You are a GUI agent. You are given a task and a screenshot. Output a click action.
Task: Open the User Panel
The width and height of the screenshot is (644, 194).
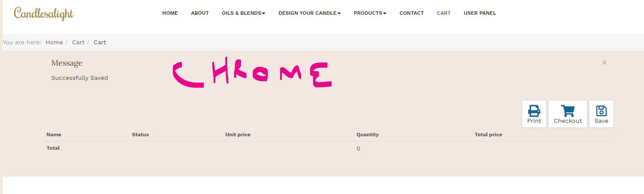coord(479,13)
